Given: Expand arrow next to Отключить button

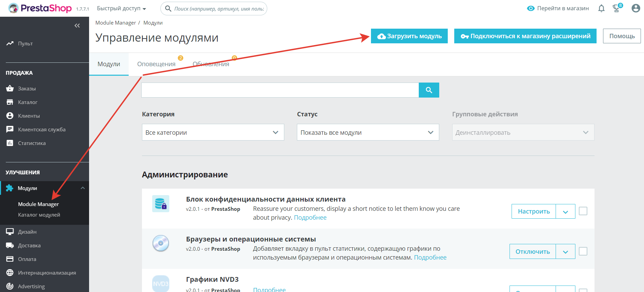Looking at the screenshot, I should 566,252.
